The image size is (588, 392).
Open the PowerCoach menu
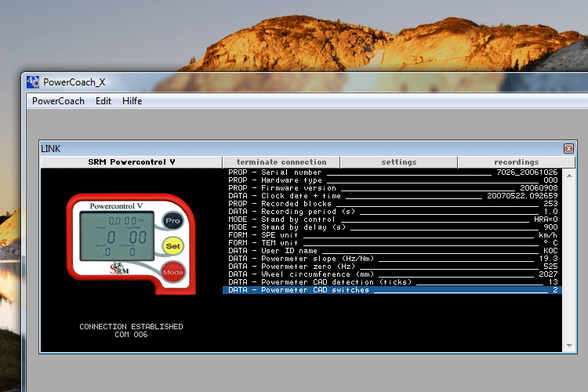[x=58, y=101]
